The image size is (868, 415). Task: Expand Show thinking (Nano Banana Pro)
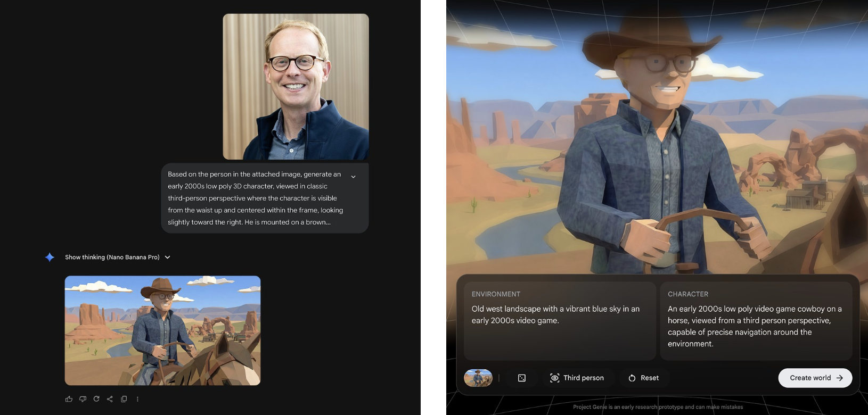(x=117, y=258)
